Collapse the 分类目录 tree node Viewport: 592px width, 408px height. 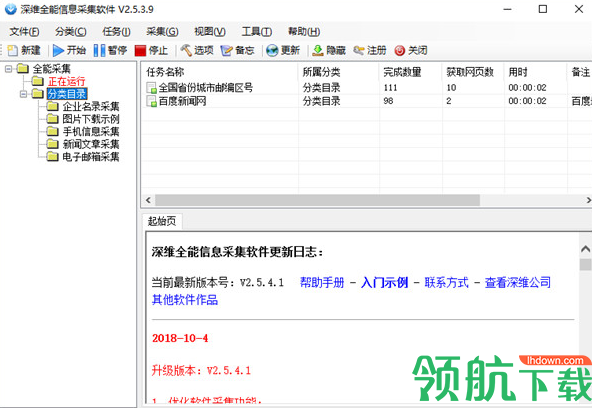point(23,94)
